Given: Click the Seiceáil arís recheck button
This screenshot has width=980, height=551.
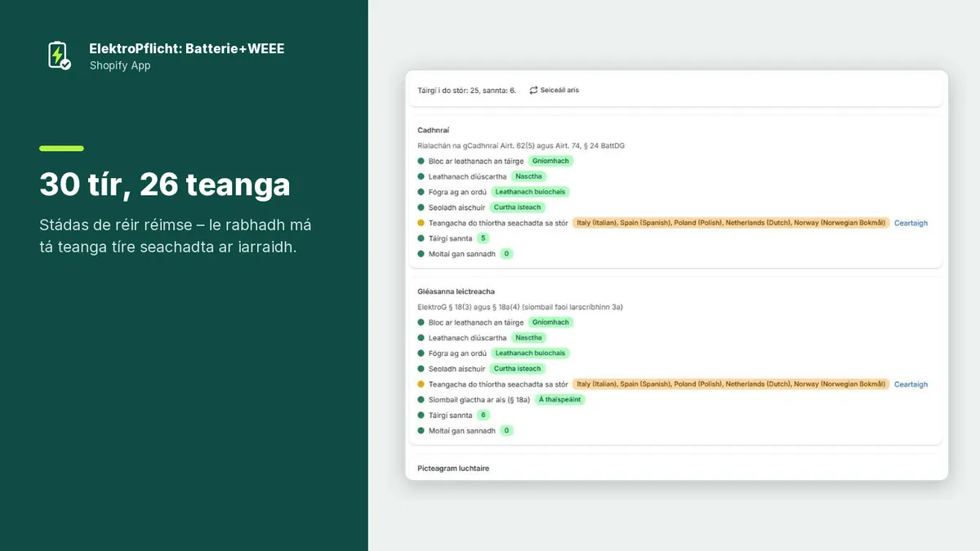Looking at the screenshot, I should click(554, 90).
